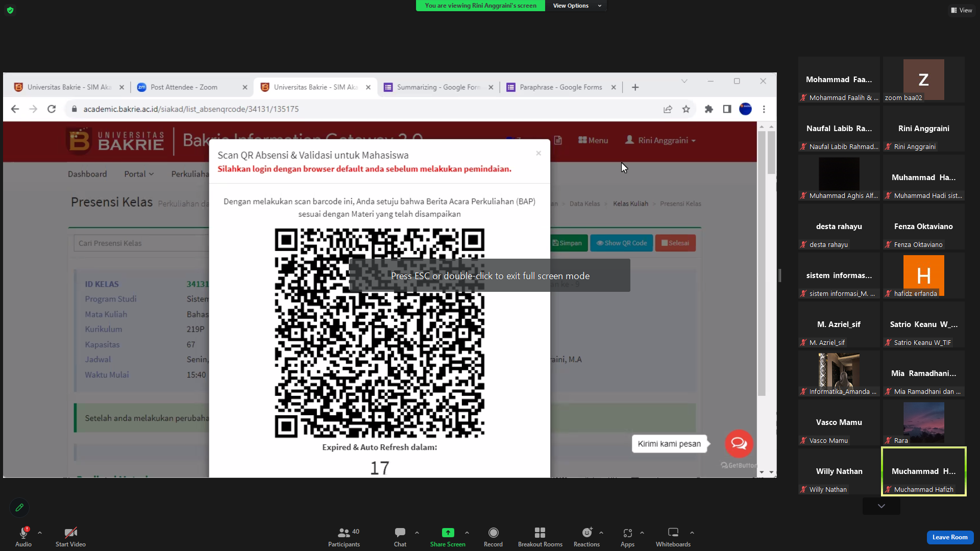Expand the Portal menu

[139, 174]
